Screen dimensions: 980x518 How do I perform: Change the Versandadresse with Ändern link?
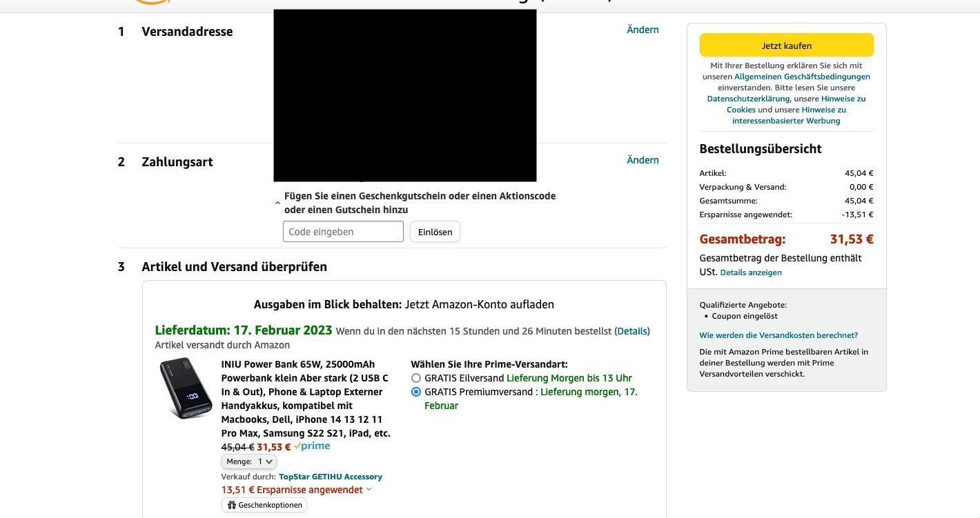(643, 30)
